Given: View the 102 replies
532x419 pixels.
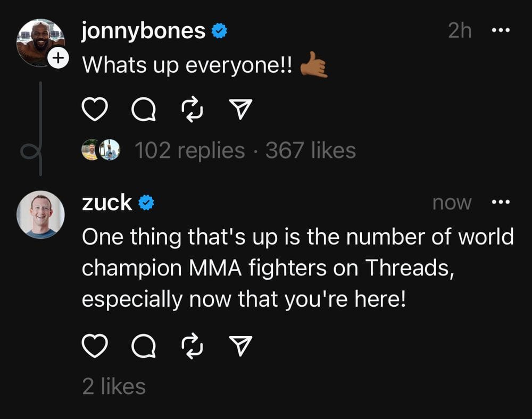Looking at the screenshot, I should click(190, 150).
